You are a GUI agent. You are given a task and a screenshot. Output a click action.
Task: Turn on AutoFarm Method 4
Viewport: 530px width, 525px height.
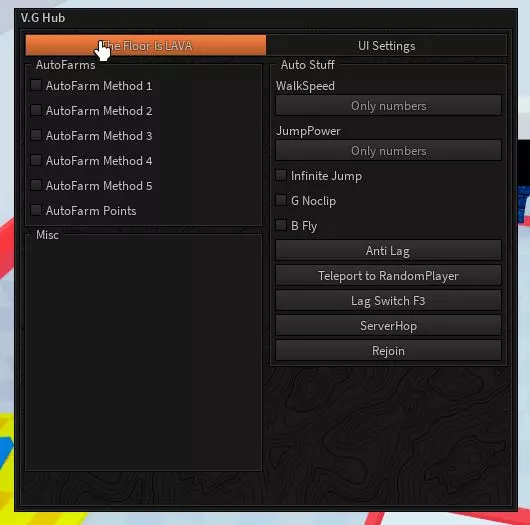(x=36, y=160)
